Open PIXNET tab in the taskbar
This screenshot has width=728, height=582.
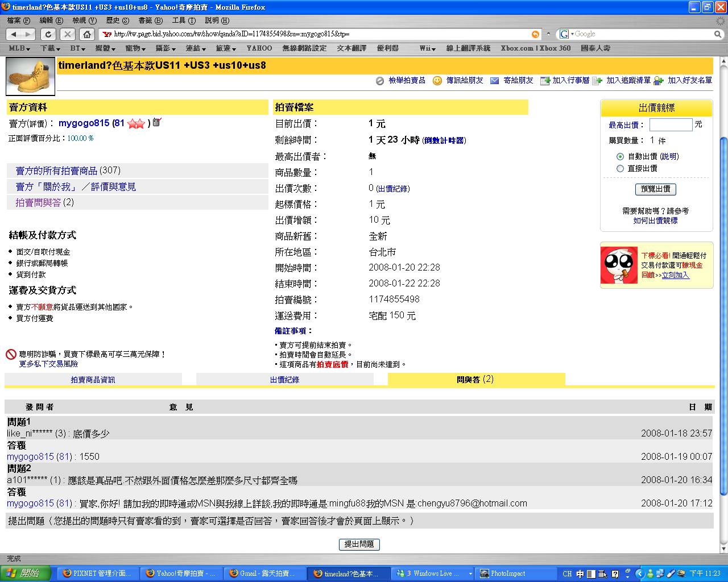(x=97, y=573)
